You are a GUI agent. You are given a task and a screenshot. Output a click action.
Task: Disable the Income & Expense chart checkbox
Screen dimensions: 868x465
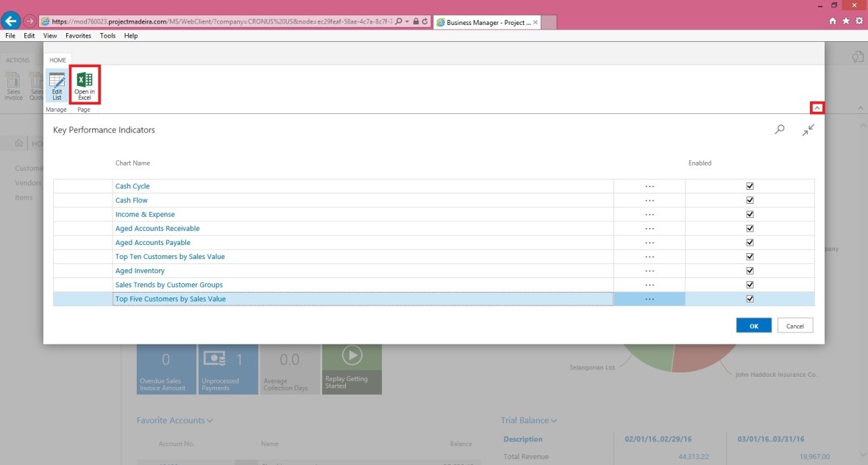[x=750, y=214]
